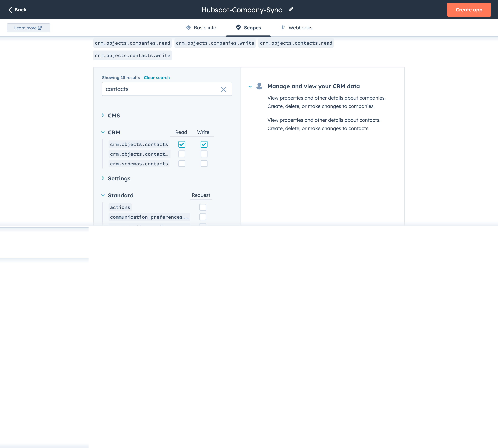Check Write for truncated crm.objects.contact… row
This screenshot has width=498, height=448.
click(204, 154)
